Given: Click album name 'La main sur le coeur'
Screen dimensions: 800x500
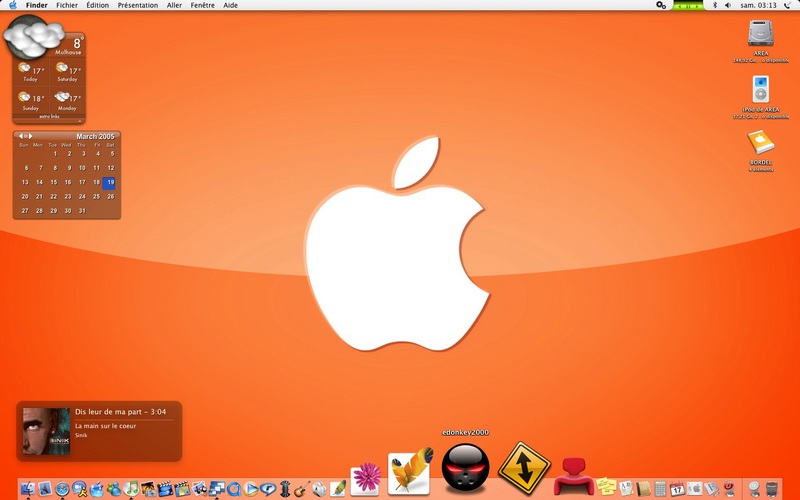Looking at the screenshot, I should 106,426.
